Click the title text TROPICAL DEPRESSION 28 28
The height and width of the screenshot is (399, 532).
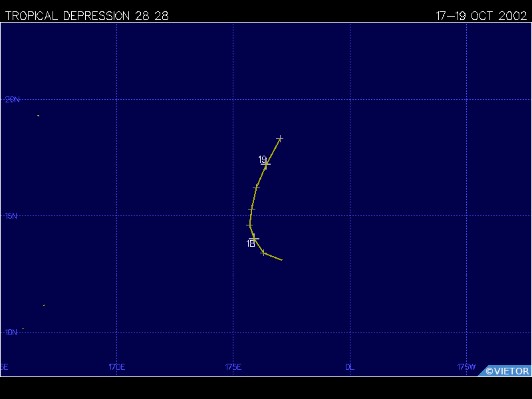pyautogui.click(x=87, y=15)
